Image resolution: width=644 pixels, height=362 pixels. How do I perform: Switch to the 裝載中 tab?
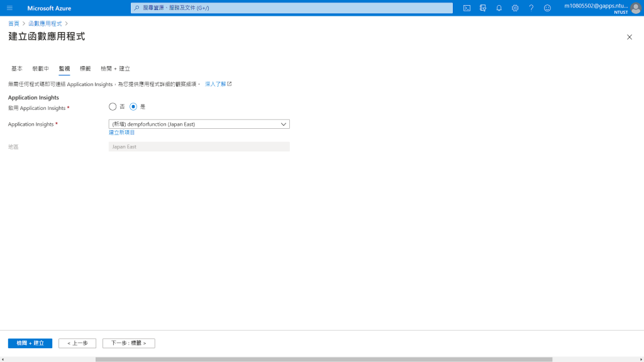(41, 69)
